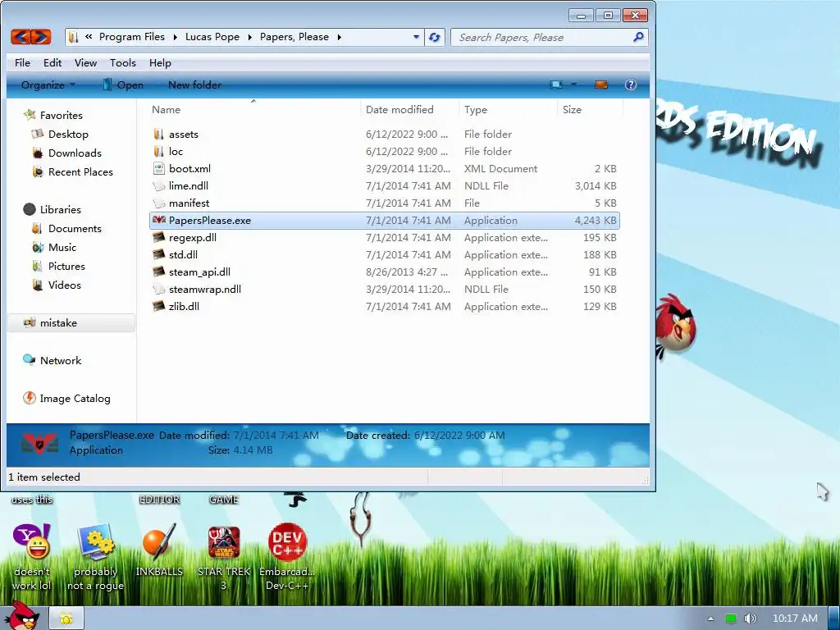Open the Tools menu
Viewport: 840px width, 630px height.
point(123,62)
